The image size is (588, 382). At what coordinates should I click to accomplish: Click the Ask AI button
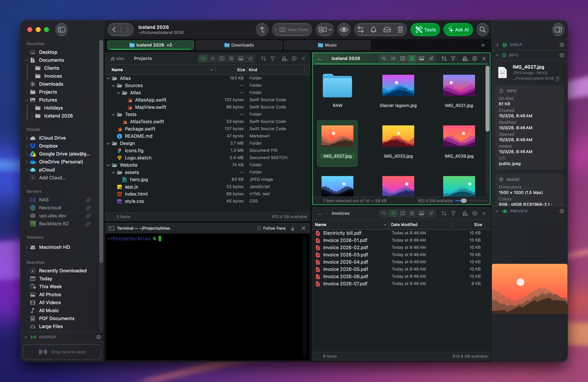point(458,30)
